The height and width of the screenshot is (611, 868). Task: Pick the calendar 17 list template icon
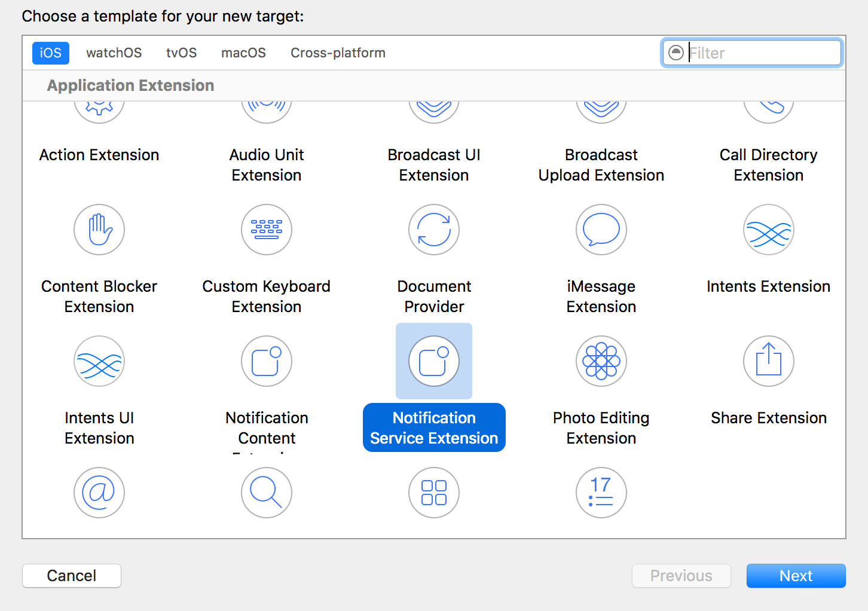click(x=601, y=493)
